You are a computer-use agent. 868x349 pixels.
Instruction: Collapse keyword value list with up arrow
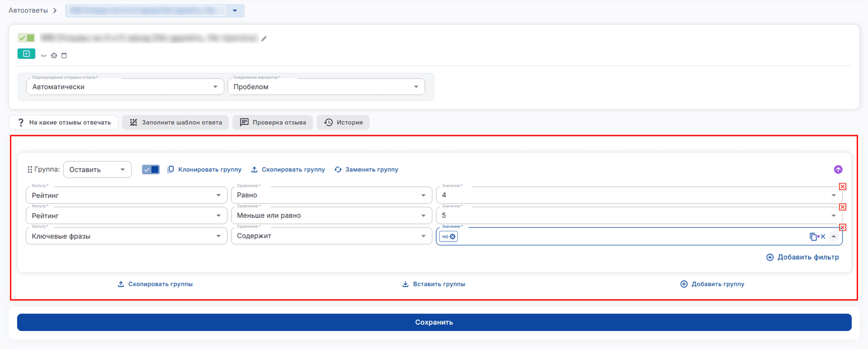point(834,236)
